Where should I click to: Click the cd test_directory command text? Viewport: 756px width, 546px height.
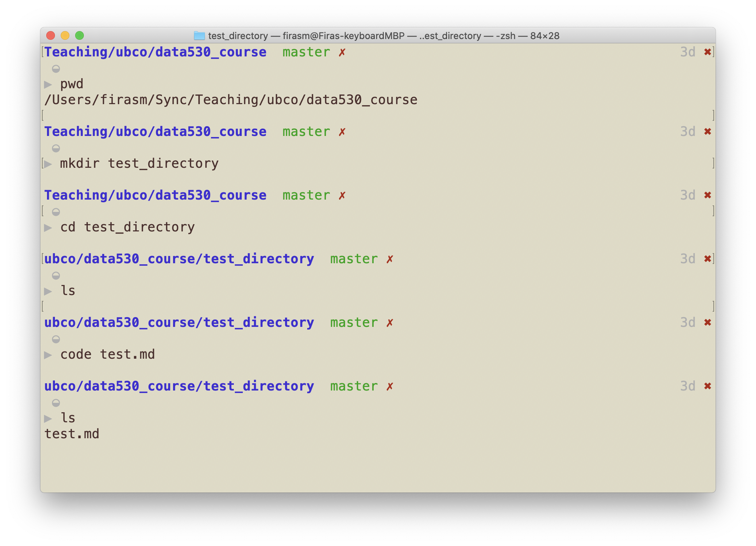click(x=127, y=227)
